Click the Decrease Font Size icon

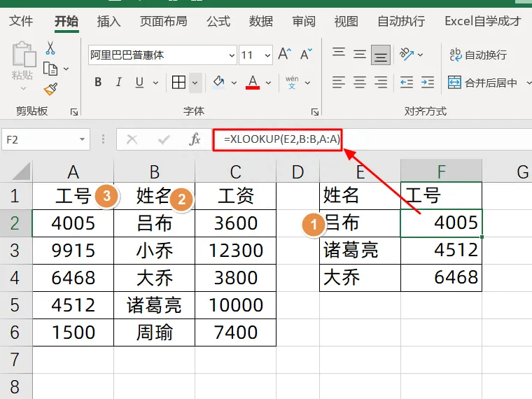pyautogui.click(x=306, y=55)
